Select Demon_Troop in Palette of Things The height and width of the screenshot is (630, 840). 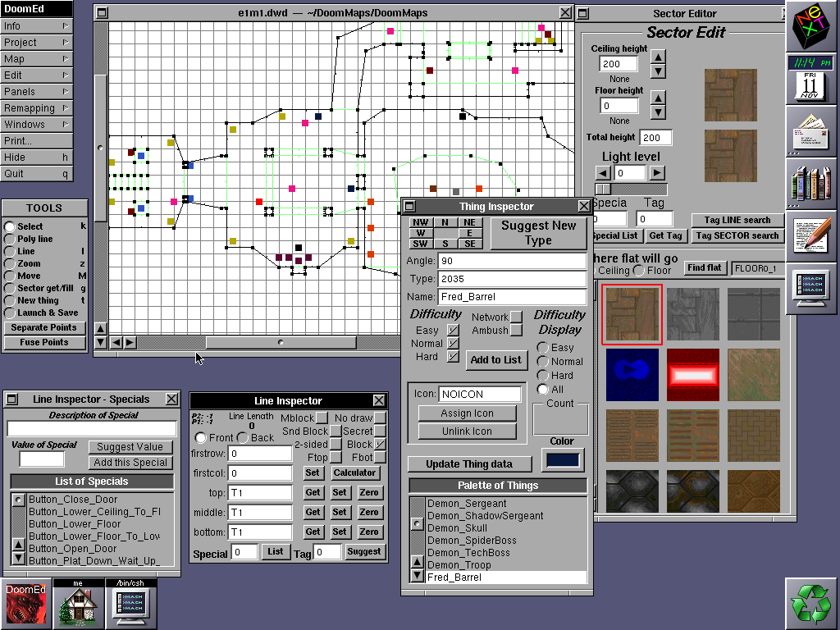click(459, 565)
